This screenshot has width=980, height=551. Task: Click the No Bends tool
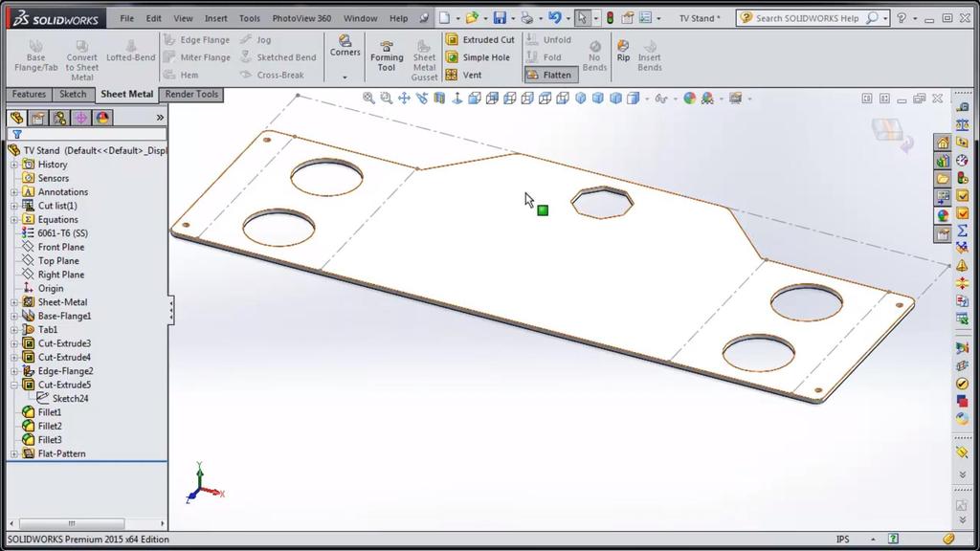click(594, 56)
